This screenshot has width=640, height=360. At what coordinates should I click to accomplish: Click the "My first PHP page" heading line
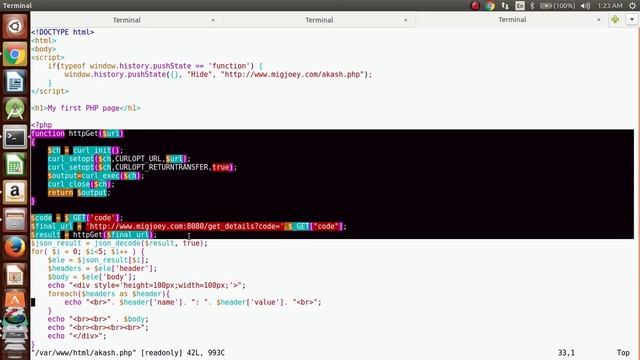tap(86, 108)
